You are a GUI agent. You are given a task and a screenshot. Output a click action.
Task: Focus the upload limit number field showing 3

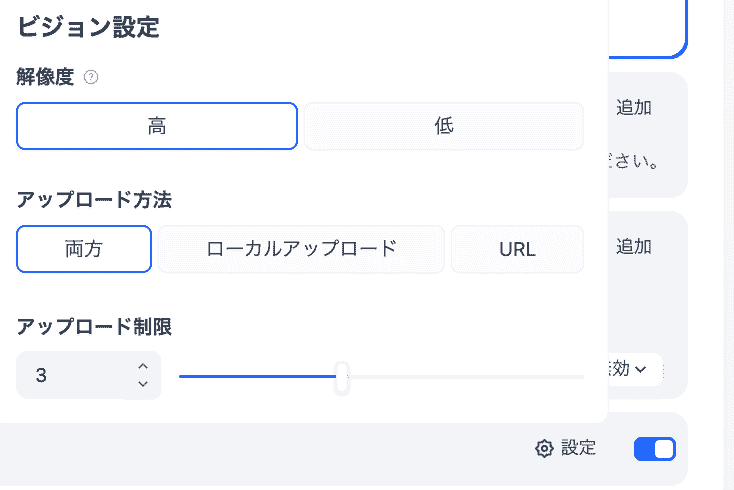point(70,376)
